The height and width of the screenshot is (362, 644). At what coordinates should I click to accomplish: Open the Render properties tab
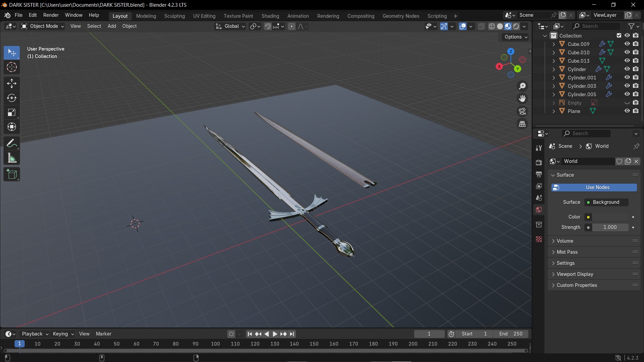[x=539, y=163]
